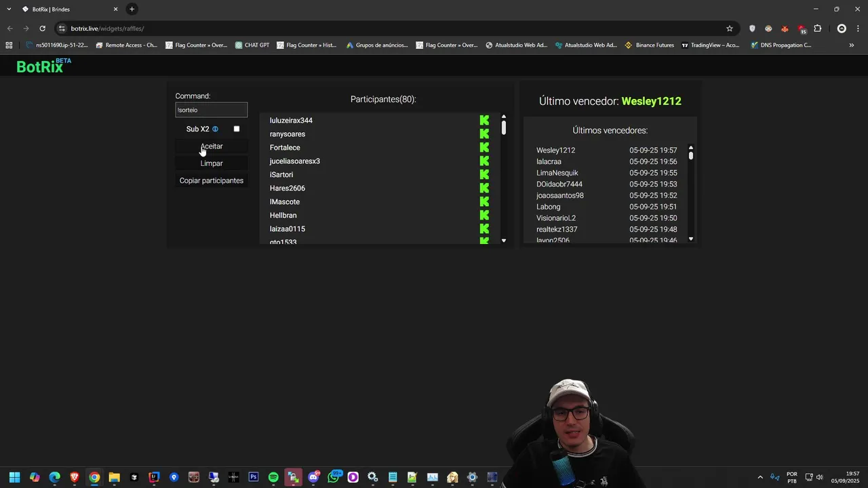The image size is (868, 488).
Task: Click the participants list scrollbar thumb
Action: [x=504, y=127]
